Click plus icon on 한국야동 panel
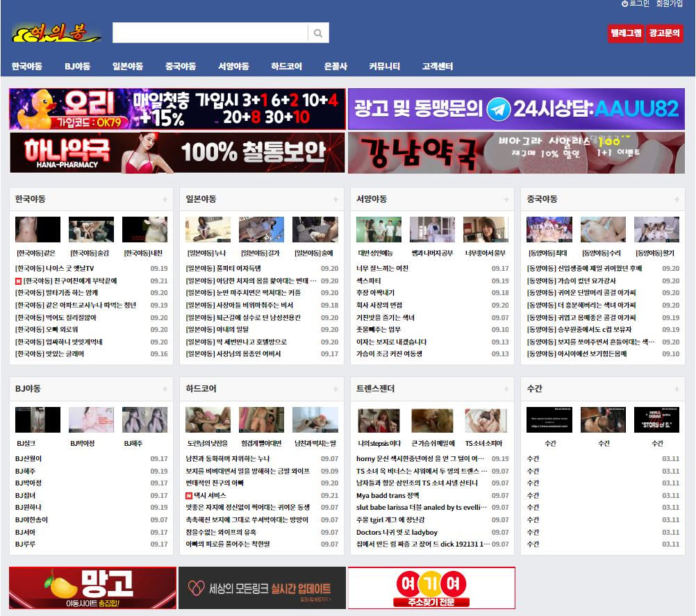 [165, 199]
